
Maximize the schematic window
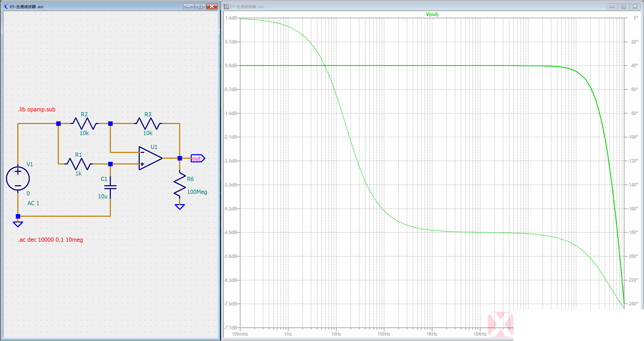[x=200, y=7]
